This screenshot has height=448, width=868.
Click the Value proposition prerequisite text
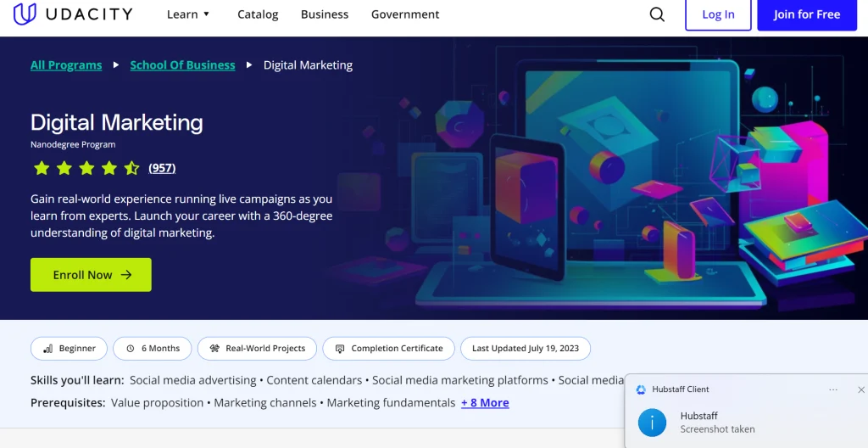click(157, 402)
